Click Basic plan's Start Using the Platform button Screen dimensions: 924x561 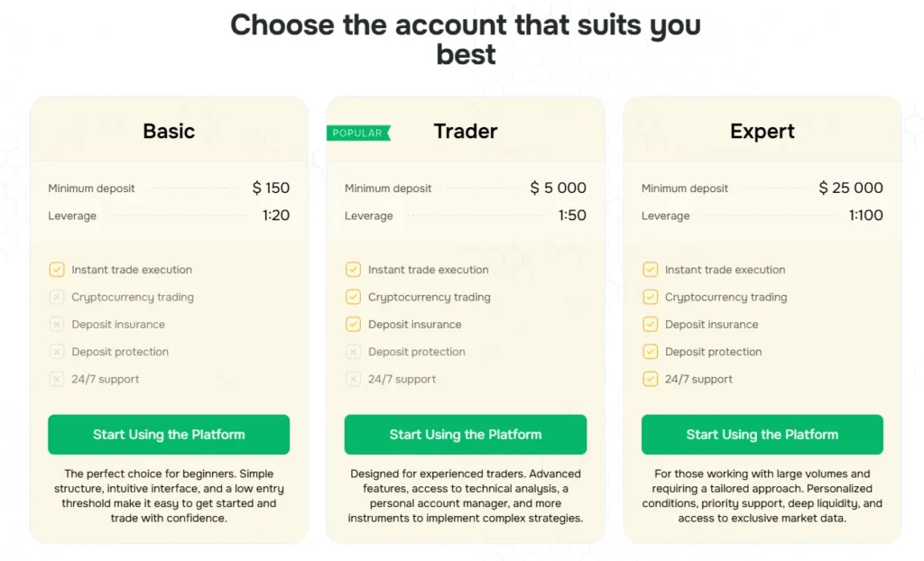(x=169, y=435)
